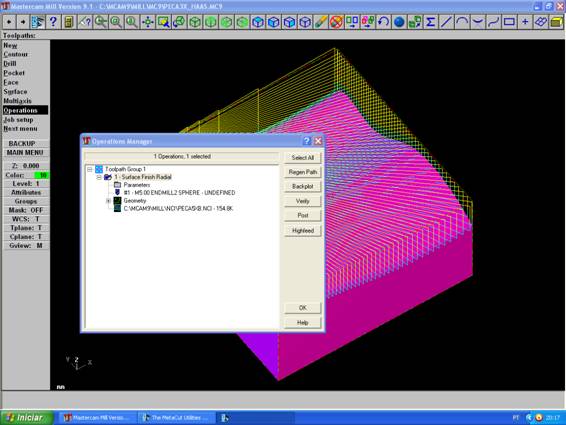Viewport: 566px width, 425px height.
Task: Click the Dynamic Rotate view icon
Action: [x=179, y=22]
